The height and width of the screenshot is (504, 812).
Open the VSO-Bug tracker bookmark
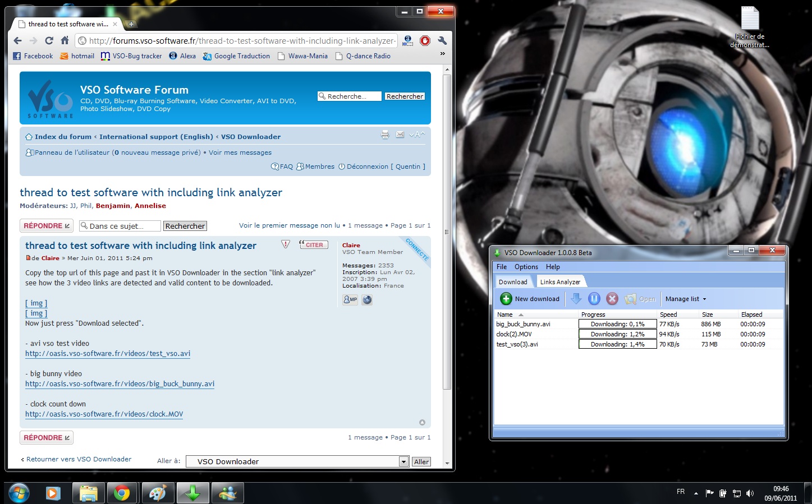[x=131, y=56]
